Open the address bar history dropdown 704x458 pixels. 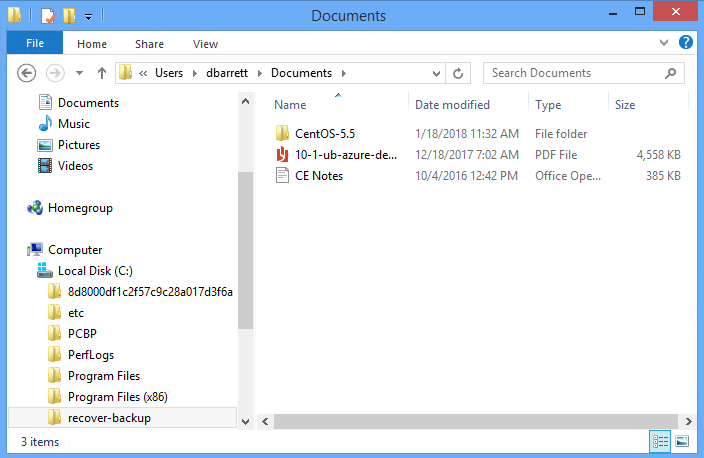[x=436, y=73]
